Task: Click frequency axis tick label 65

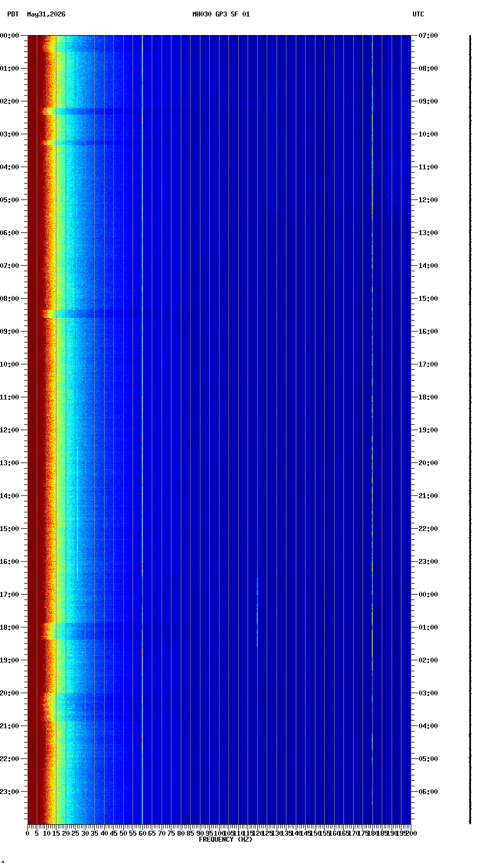Action: click(152, 833)
